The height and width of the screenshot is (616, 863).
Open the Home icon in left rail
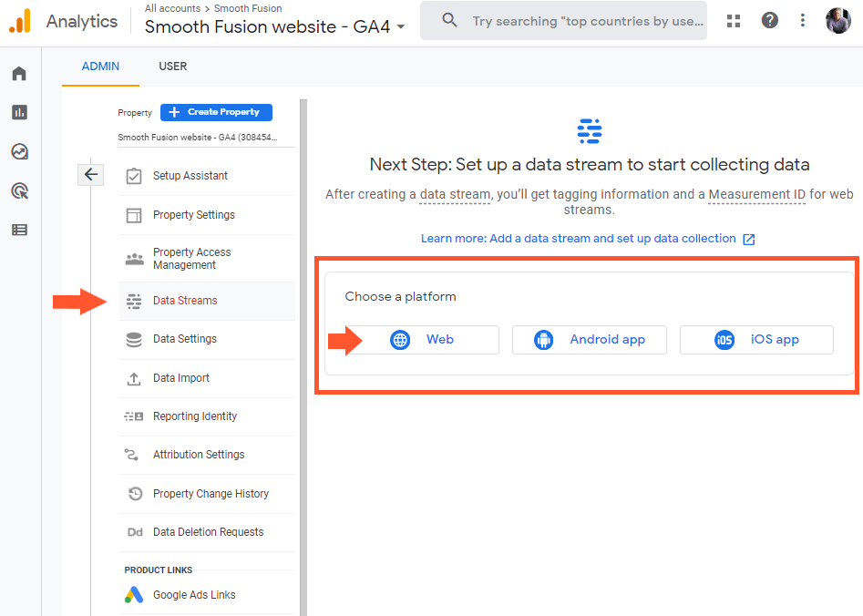click(19, 73)
